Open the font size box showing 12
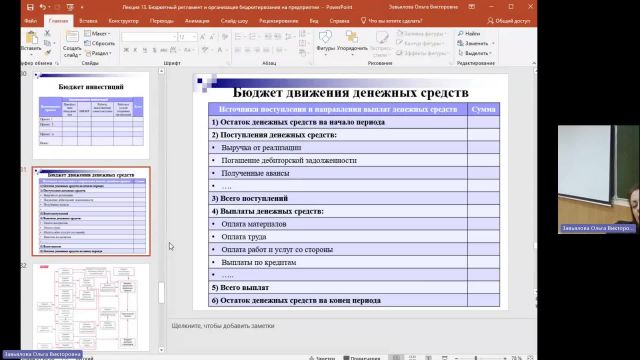Screen dimensions: 640x360 188,37
